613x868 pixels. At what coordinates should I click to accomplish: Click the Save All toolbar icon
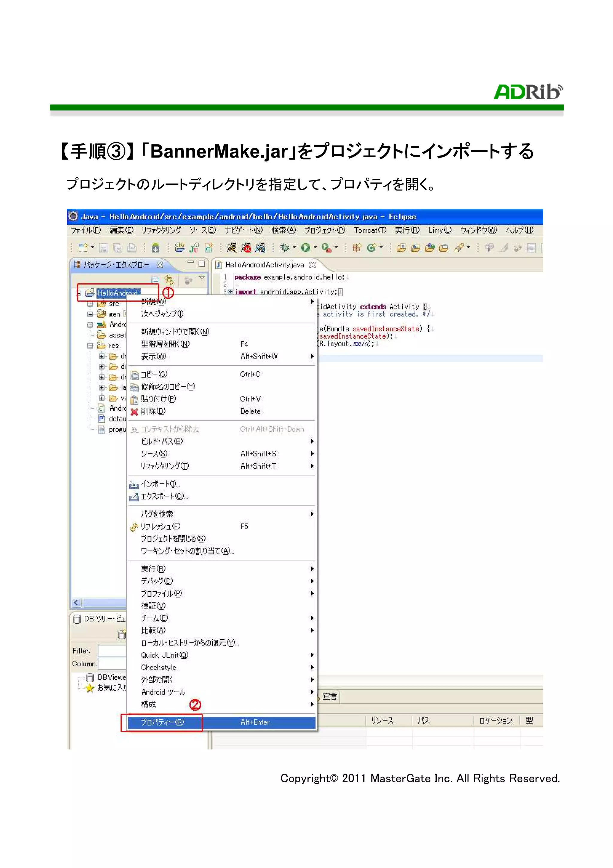click(117, 248)
